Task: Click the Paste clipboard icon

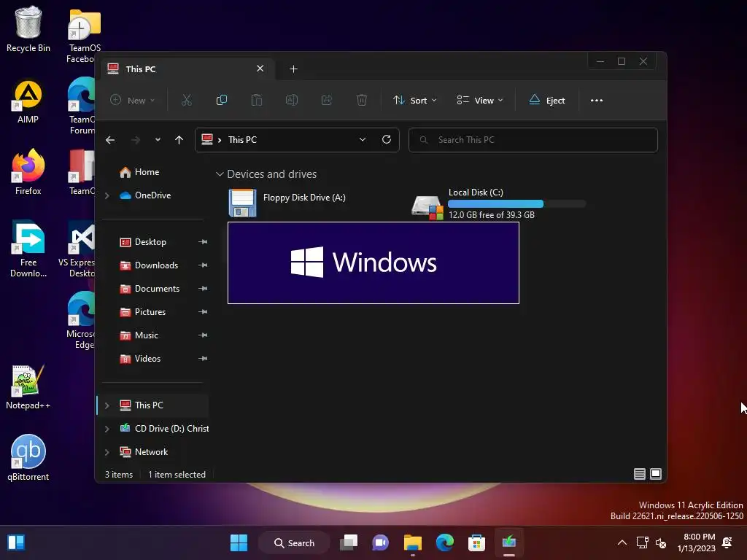Action: (x=256, y=100)
